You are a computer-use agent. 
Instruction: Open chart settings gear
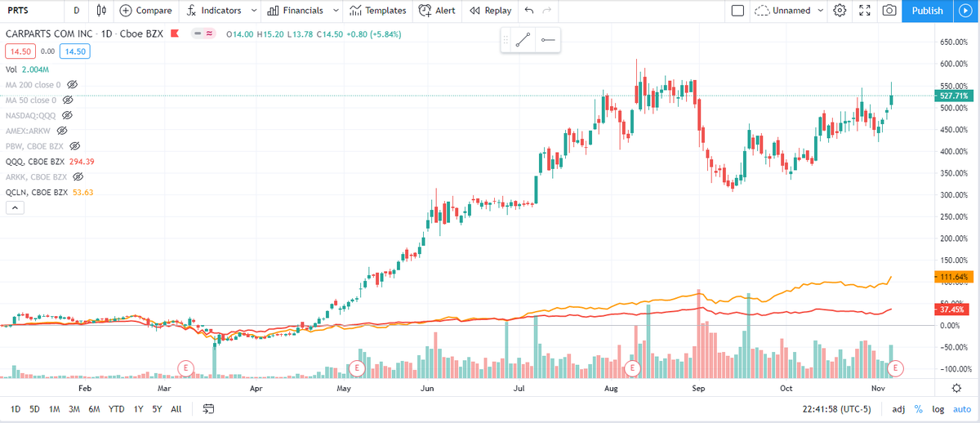pos(840,11)
